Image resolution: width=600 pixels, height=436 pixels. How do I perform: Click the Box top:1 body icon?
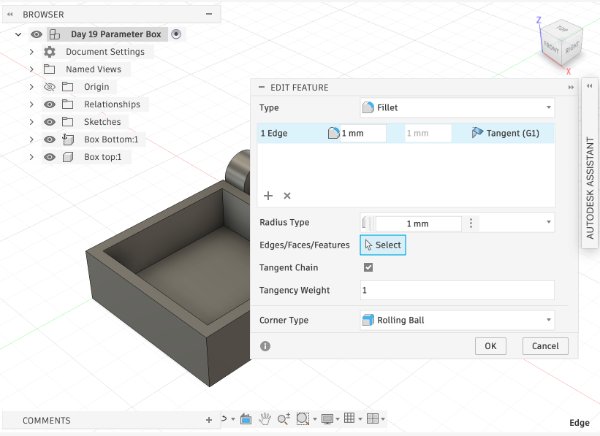click(68, 157)
